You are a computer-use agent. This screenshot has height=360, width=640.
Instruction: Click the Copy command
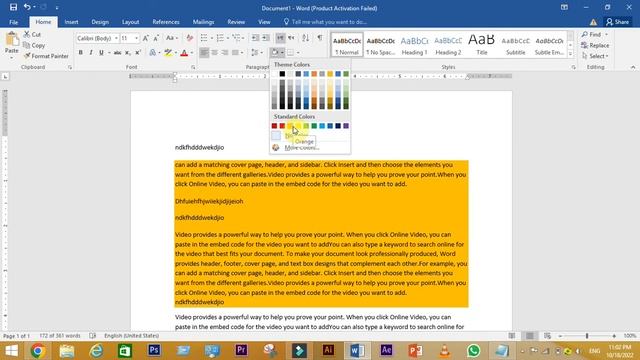pos(34,45)
